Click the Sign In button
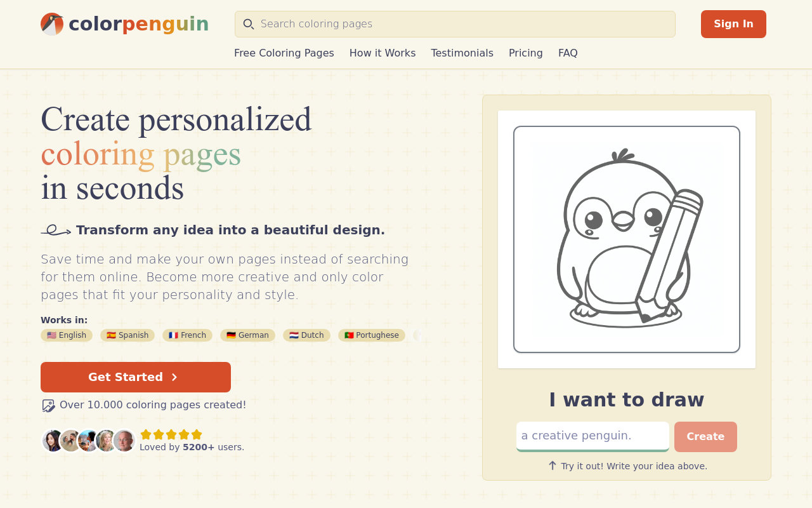812x508 pixels. [x=733, y=24]
